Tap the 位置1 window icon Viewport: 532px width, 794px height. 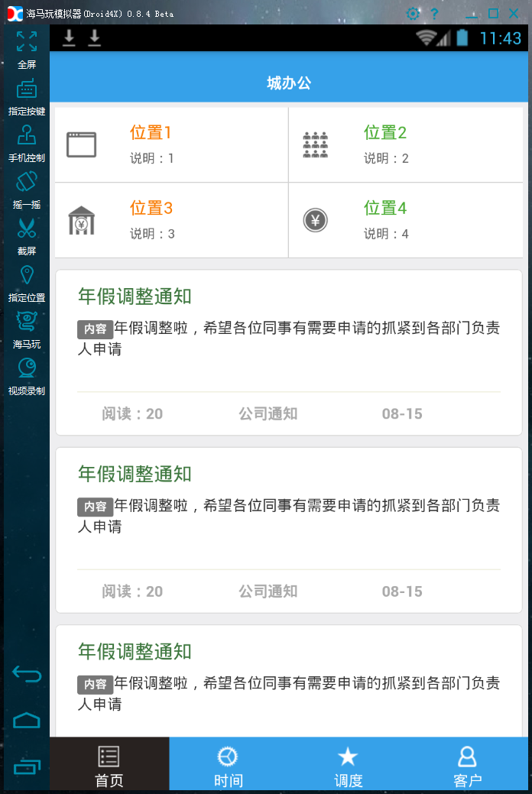(82, 145)
